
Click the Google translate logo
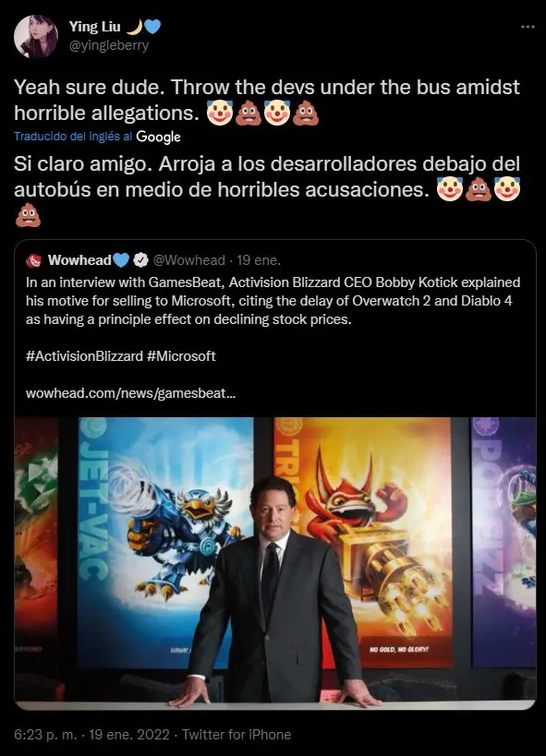click(158, 137)
